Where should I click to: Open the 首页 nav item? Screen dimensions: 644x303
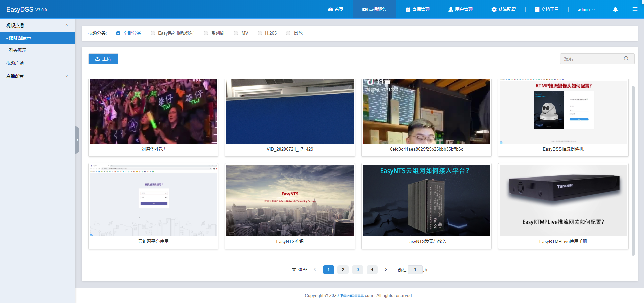click(336, 9)
